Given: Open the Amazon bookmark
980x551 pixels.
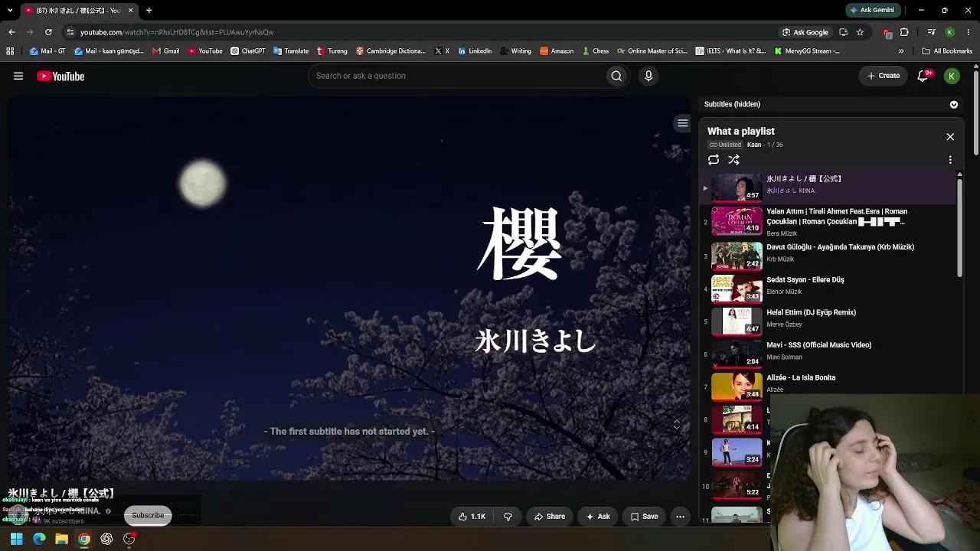Looking at the screenshot, I should pyautogui.click(x=557, y=51).
